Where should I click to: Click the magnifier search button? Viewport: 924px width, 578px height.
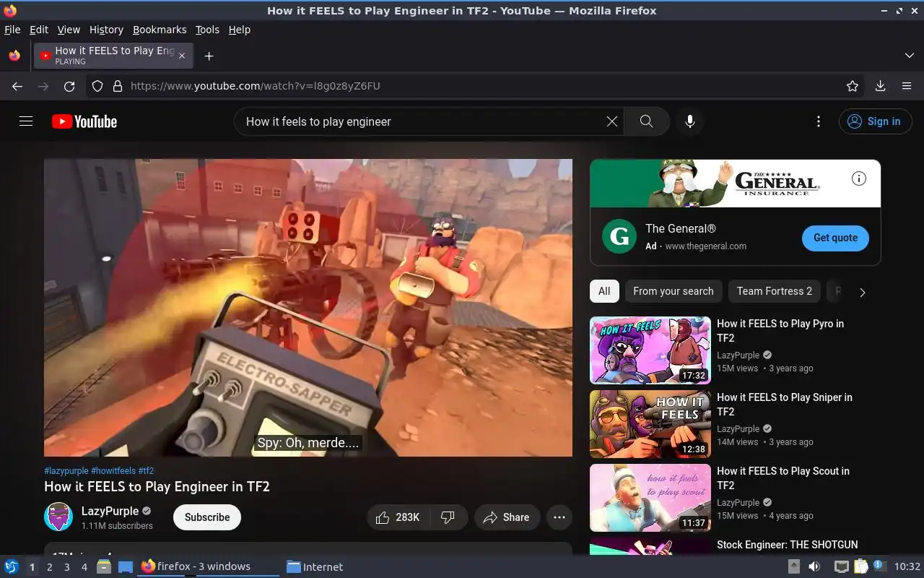646,121
